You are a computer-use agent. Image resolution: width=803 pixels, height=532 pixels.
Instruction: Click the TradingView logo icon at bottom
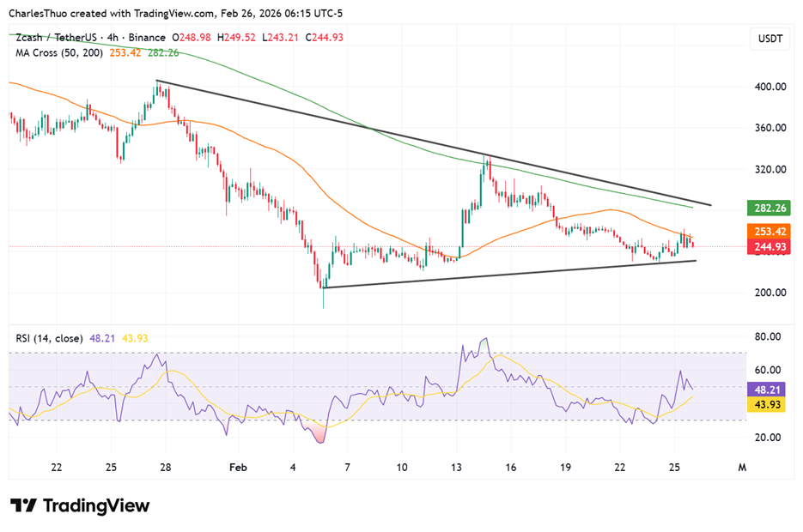[x=23, y=505]
